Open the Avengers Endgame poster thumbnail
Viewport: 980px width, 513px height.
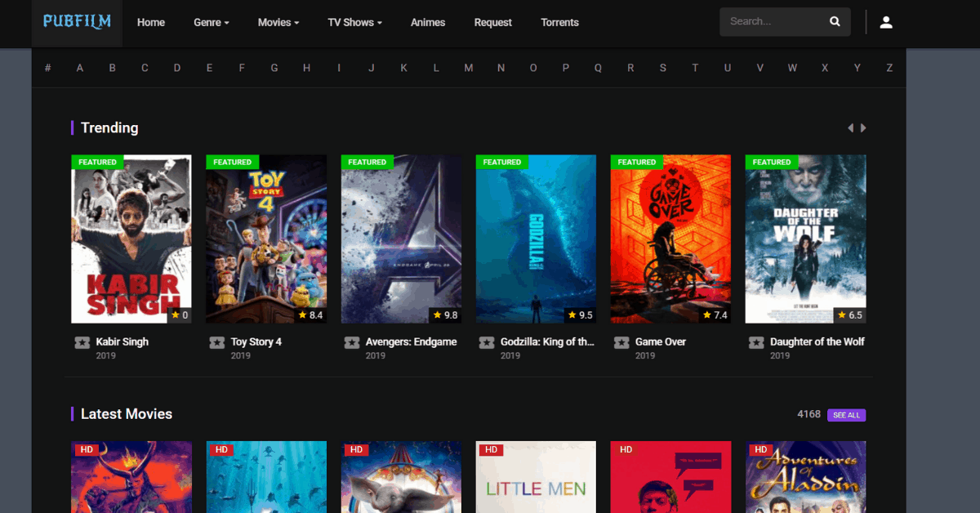pyautogui.click(x=401, y=239)
